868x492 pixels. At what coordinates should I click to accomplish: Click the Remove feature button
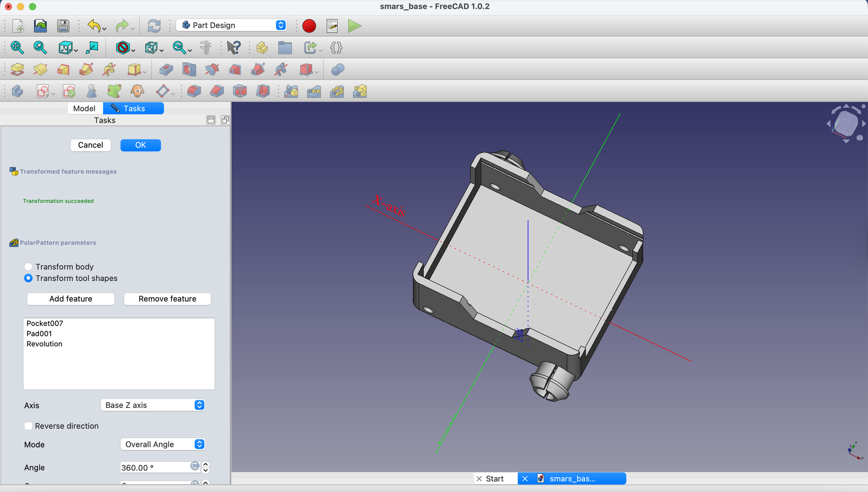coord(167,299)
